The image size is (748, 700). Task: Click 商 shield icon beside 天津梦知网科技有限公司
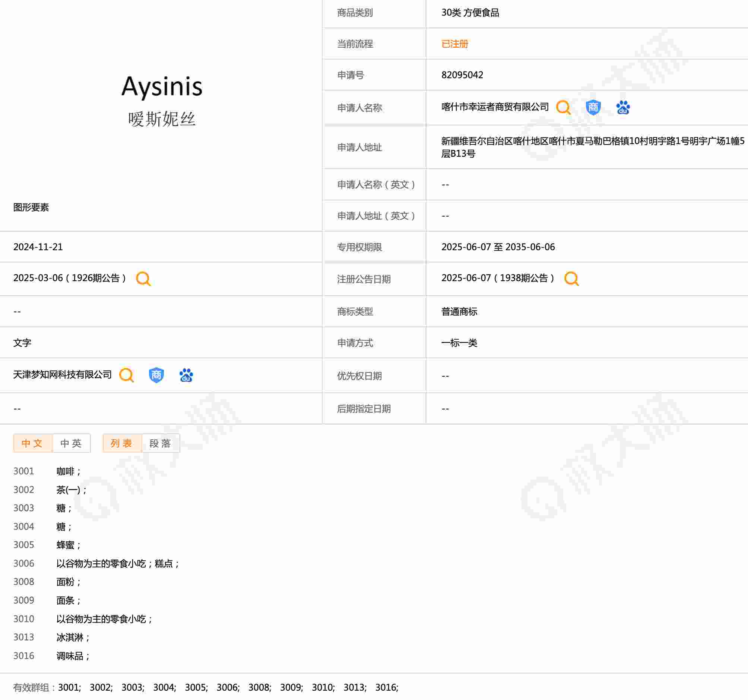156,375
